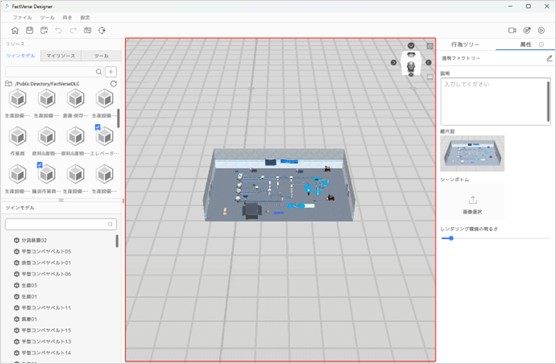Viewport: 556px width, 364px height.
Task: Click the resource grid vertical scrollbar
Action: tap(118, 118)
